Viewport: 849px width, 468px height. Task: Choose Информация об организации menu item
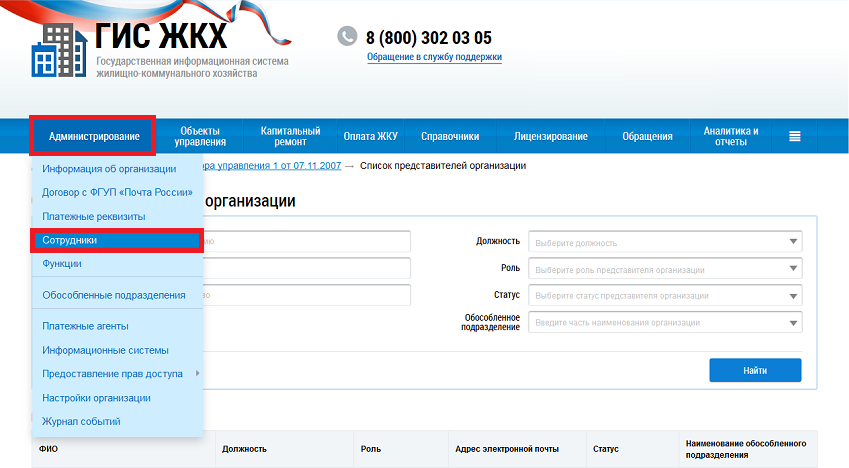click(109, 169)
